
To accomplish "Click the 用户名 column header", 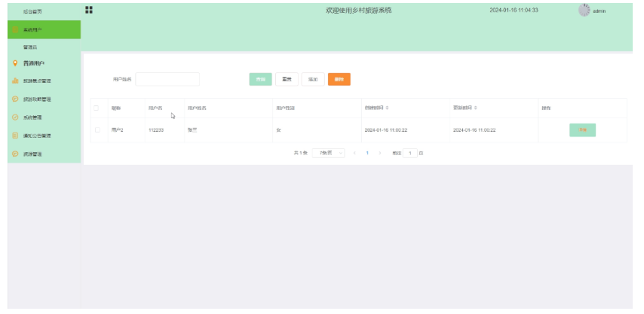I will point(164,108).
